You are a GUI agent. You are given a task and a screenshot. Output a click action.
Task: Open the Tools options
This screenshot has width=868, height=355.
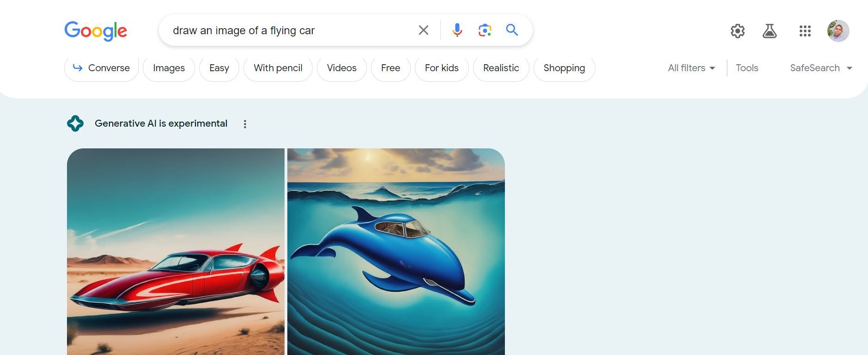747,68
